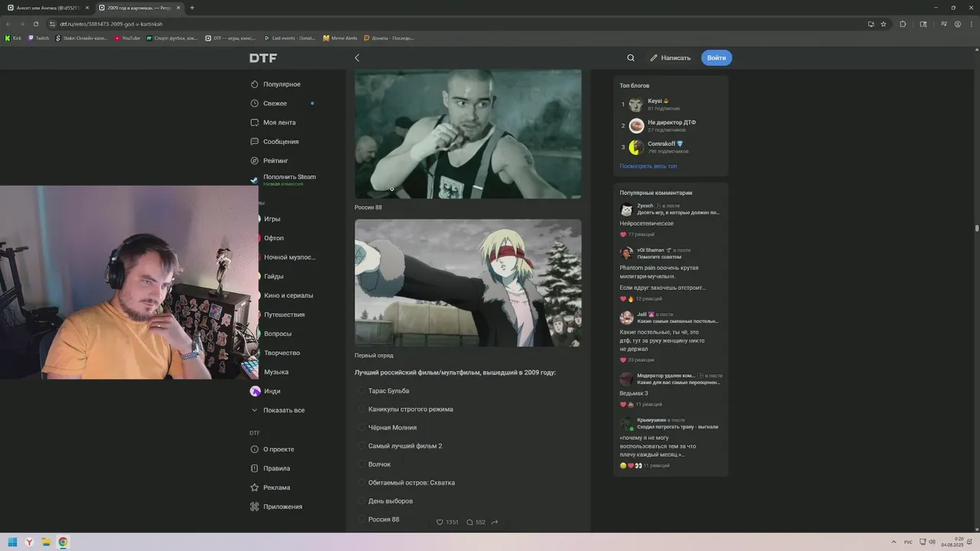The image size is (980, 551).
Task: Open Посмотреть весь топ link
Action: click(648, 166)
